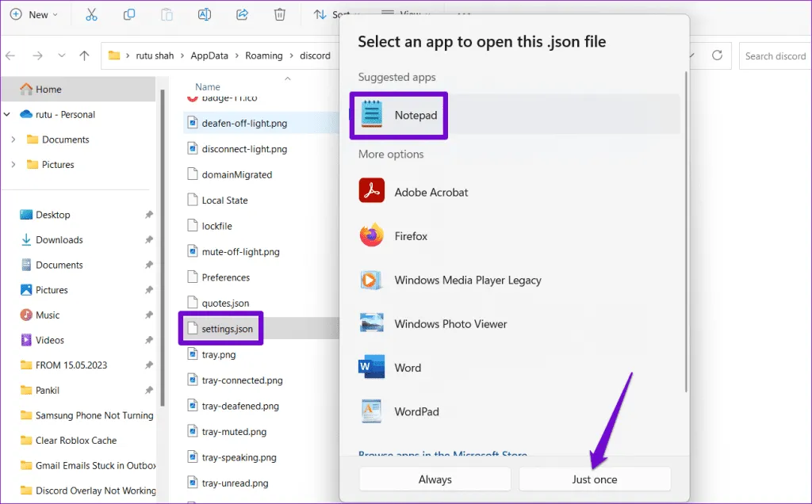Select Windows Photo Viewer app
812x504 pixels.
tap(450, 323)
